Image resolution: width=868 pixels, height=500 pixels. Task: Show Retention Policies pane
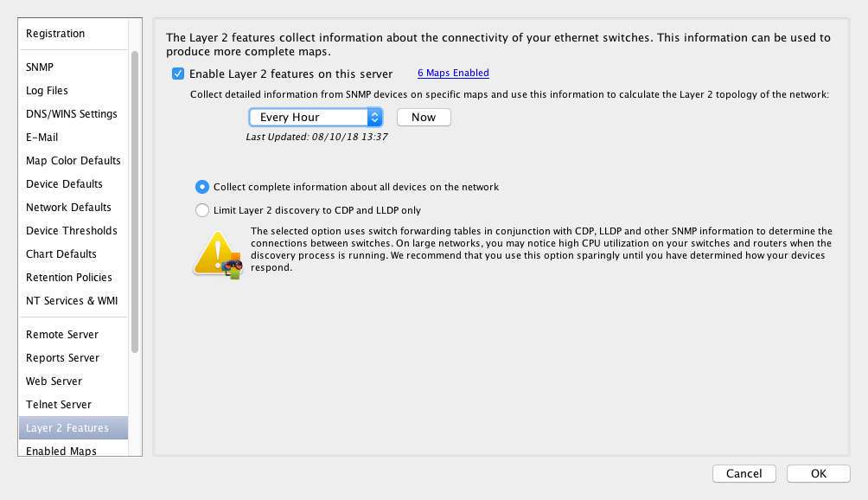(x=69, y=278)
